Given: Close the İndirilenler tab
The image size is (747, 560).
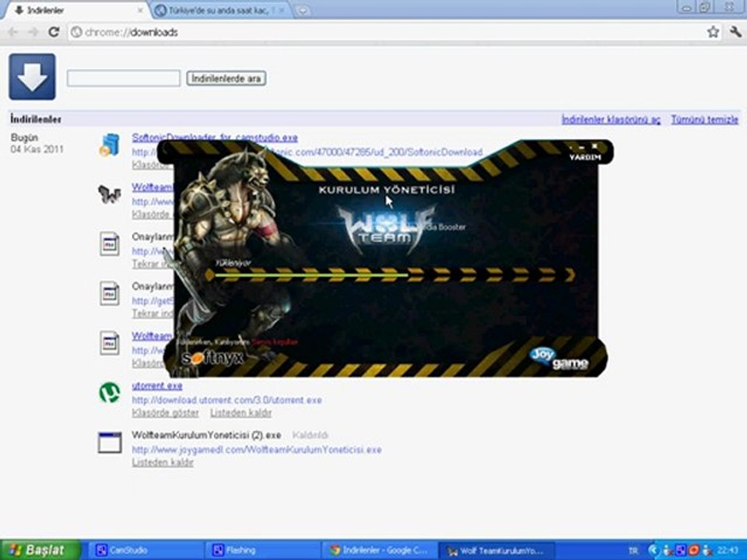Looking at the screenshot, I should click(x=141, y=10).
